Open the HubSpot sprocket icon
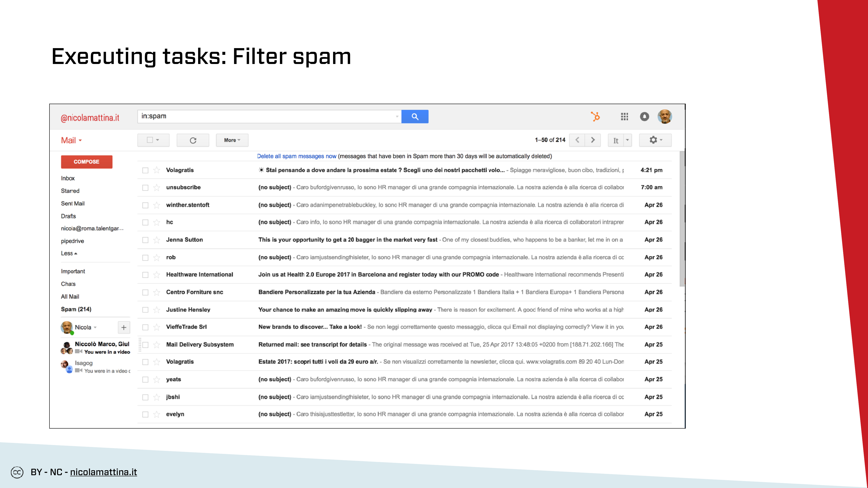Image resolution: width=868 pixels, height=488 pixels. point(595,116)
